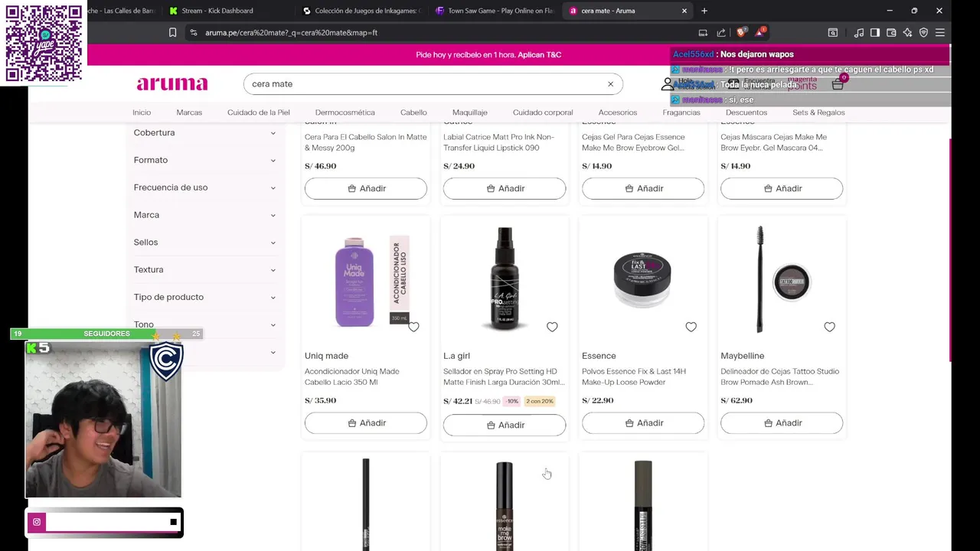Viewport: 980px width, 551px height.
Task: Click the toolbar find-in-page search icon
Action: point(833,33)
